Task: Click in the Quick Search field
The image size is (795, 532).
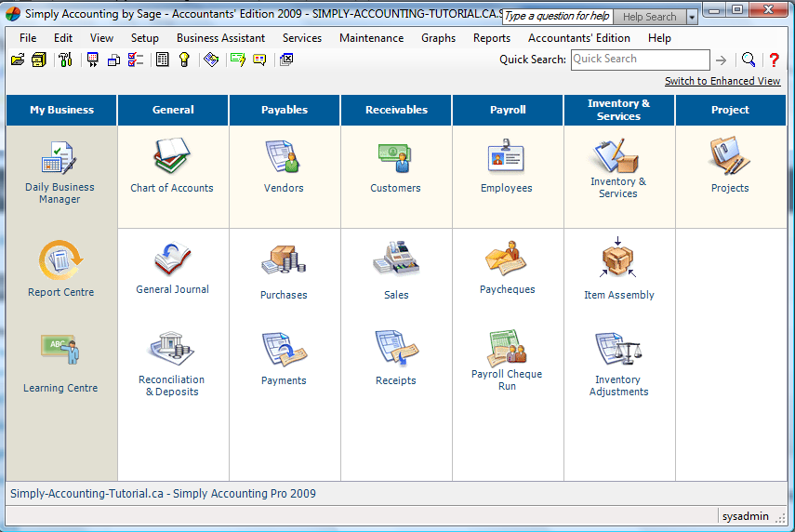Action: (x=640, y=60)
